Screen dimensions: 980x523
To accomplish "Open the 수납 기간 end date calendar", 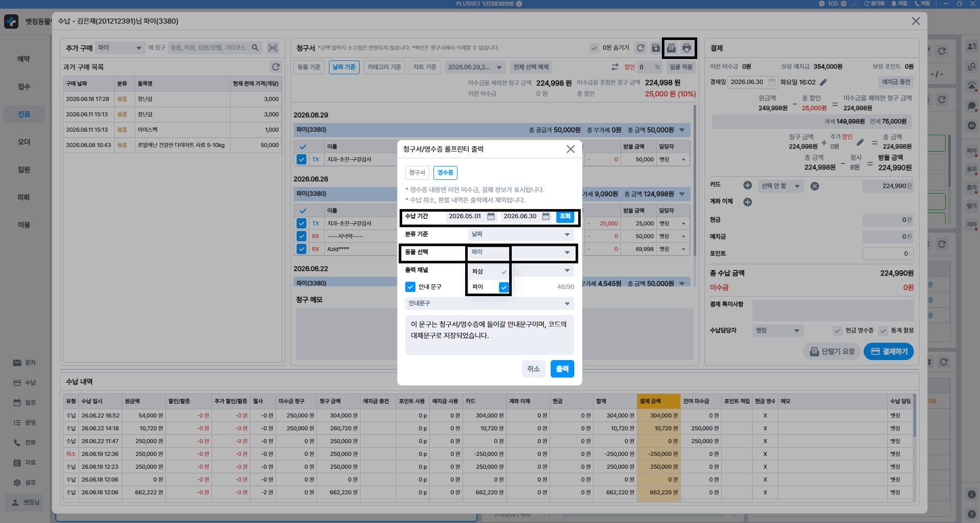I will 546,216.
